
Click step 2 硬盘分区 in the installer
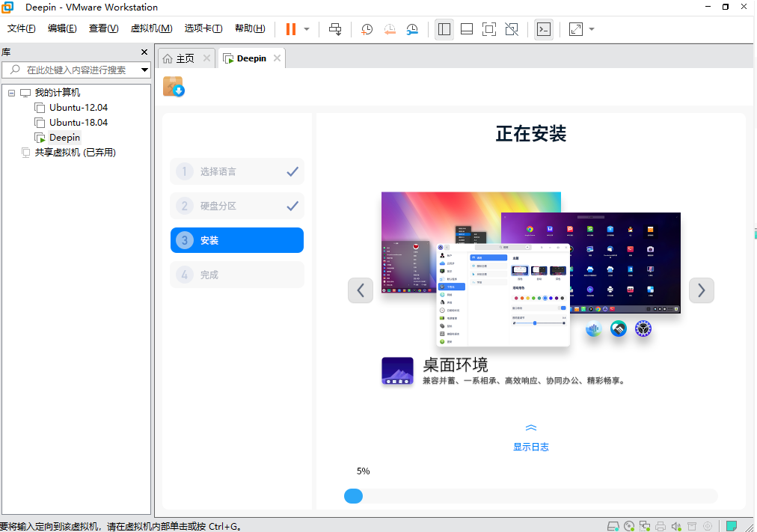[x=237, y=206]
